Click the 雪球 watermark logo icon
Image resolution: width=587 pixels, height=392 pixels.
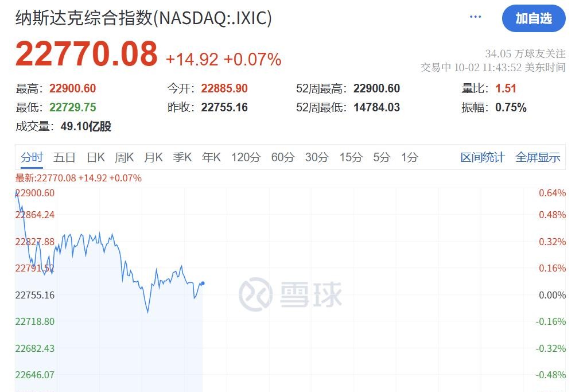255,294
